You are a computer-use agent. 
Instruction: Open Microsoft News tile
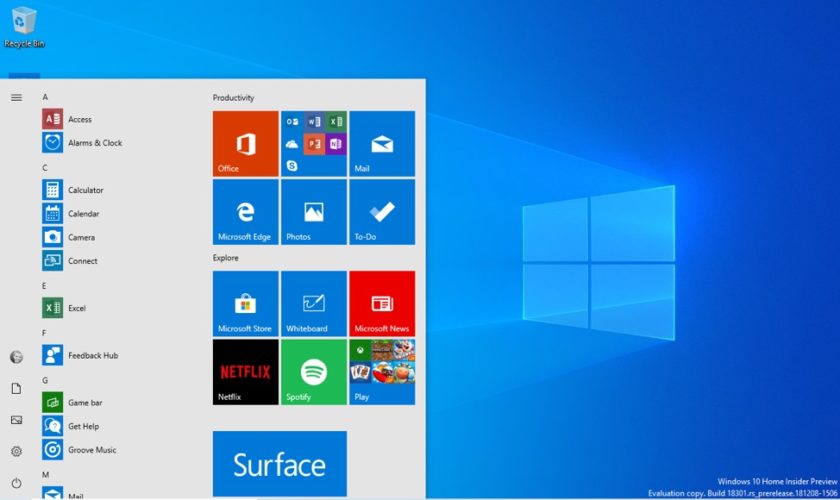(x=382, y=303)
